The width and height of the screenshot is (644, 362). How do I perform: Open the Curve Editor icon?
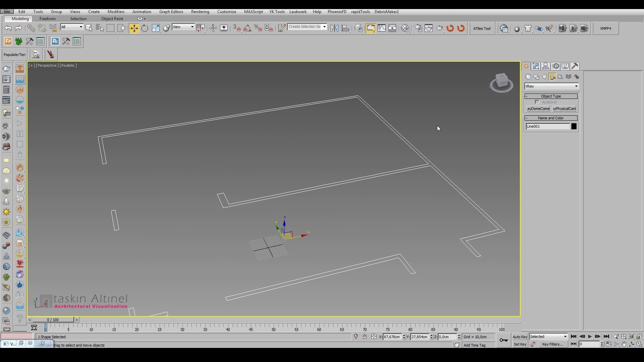click(x=382, y=28)
